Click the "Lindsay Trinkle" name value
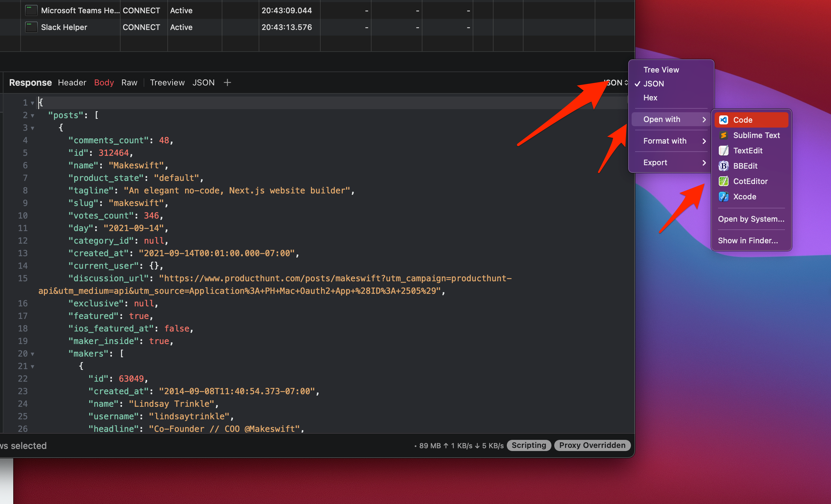 (x=171, y=404)
